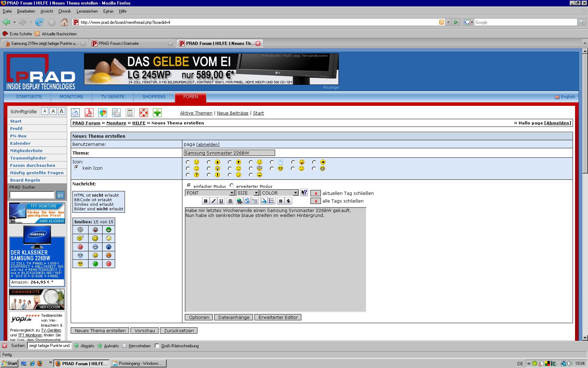Viewport: 588px width, 368px height.
Task: Click the PDF export icon
Action: click(x=89, y=113)
